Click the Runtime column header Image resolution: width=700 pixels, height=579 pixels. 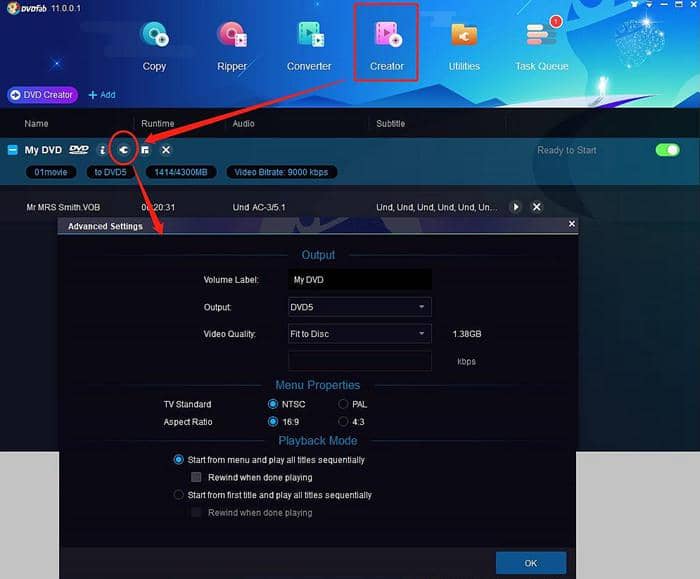pyautogui.click(x=158, y=124)
